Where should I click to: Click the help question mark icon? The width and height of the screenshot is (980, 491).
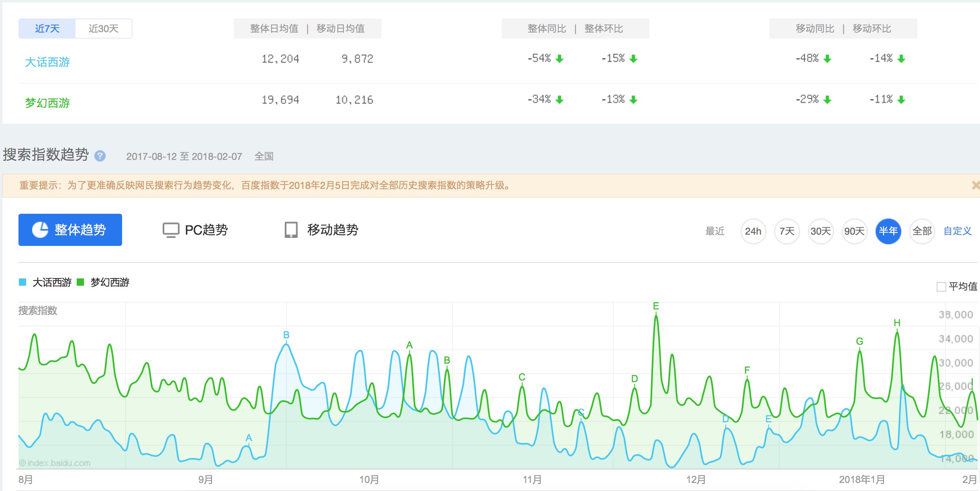[100, 156]
